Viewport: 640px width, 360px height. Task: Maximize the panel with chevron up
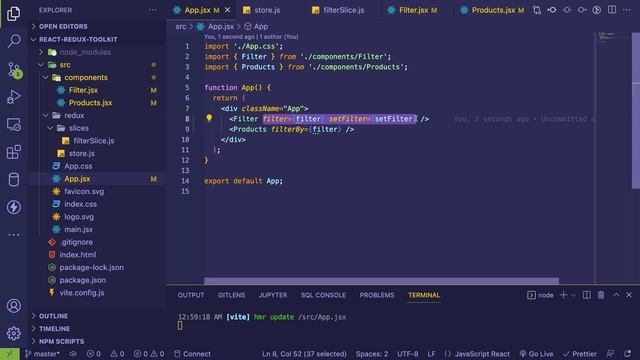pos(616,295)
